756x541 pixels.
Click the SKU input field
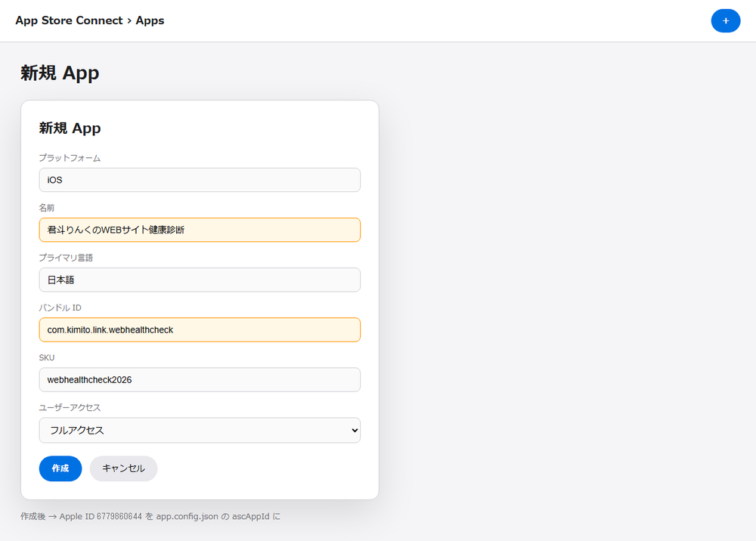pyautogui.click(x=200, y=379)
